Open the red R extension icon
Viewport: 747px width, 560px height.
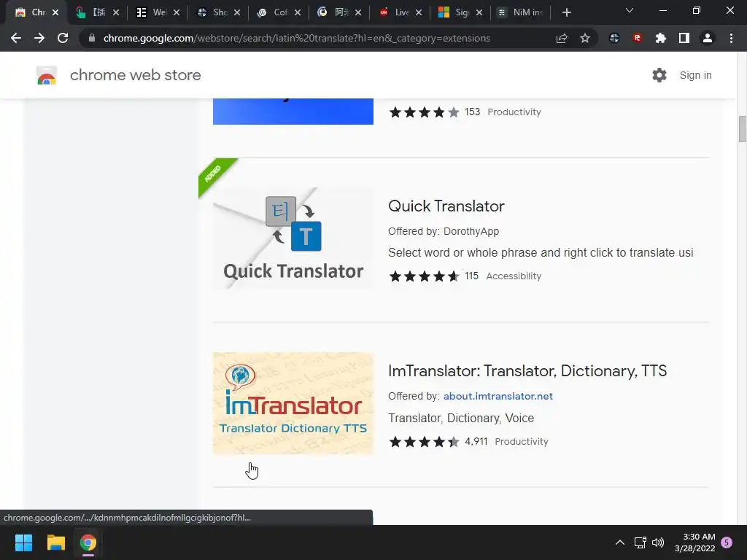638,38
